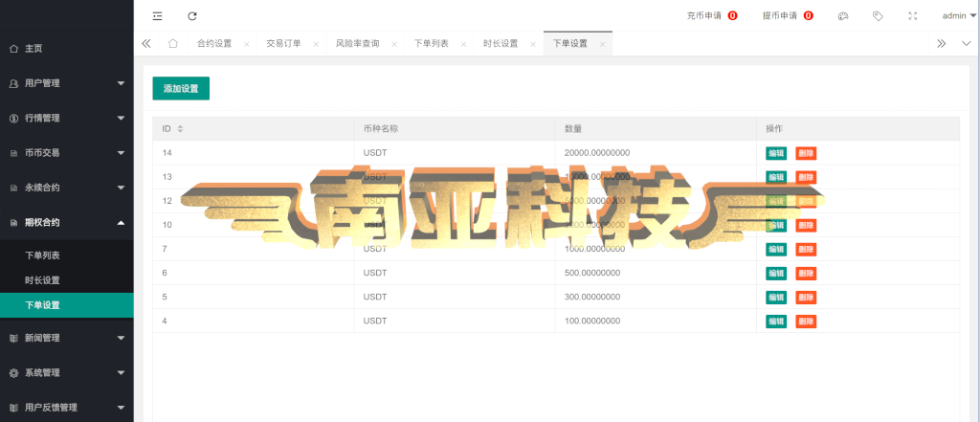Expand the 行情管理 sidebar menu
Image resolution: width=980 pixels, height=422 pixels.
coord(67,118)
